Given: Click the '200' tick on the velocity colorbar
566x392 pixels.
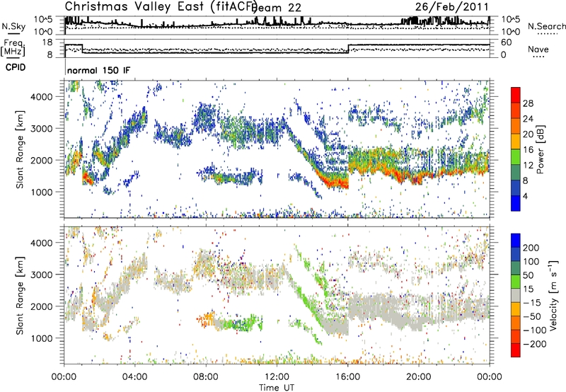Looking at the screenshot, I should pos(531,248).
